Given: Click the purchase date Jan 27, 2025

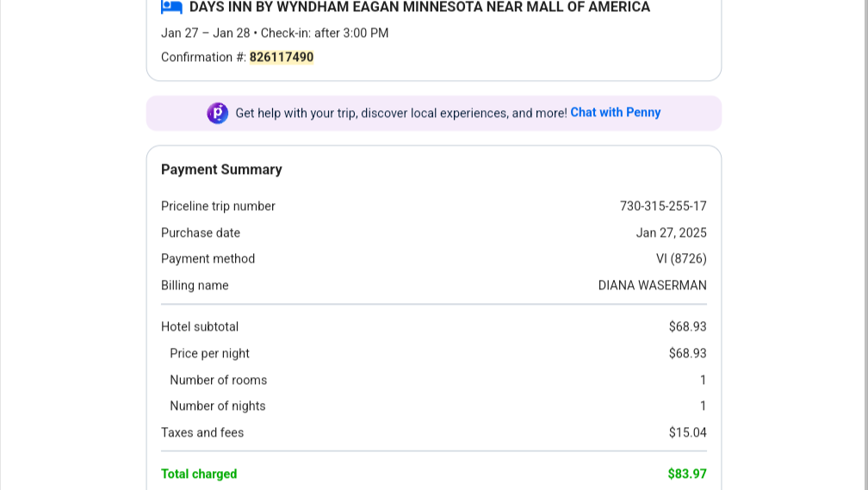Looking at the screenshot, I should tap(671, 233).
